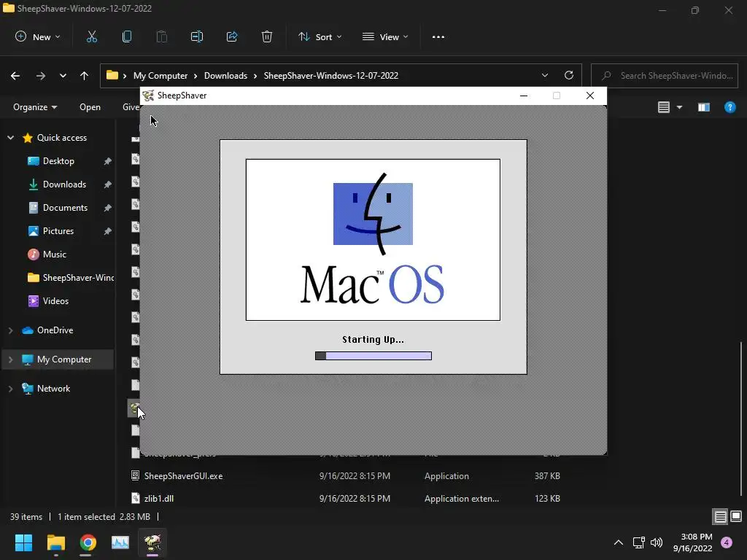The width and height of the screenshot is (747, 560).
Task: Minimize the SheepShaver window
Action: coord(524,96)
